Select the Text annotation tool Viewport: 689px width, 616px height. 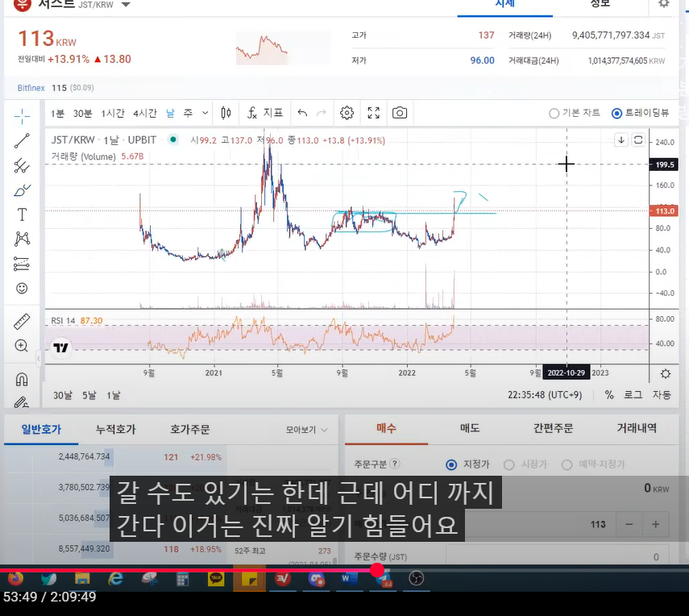click(x=22, y=214)
